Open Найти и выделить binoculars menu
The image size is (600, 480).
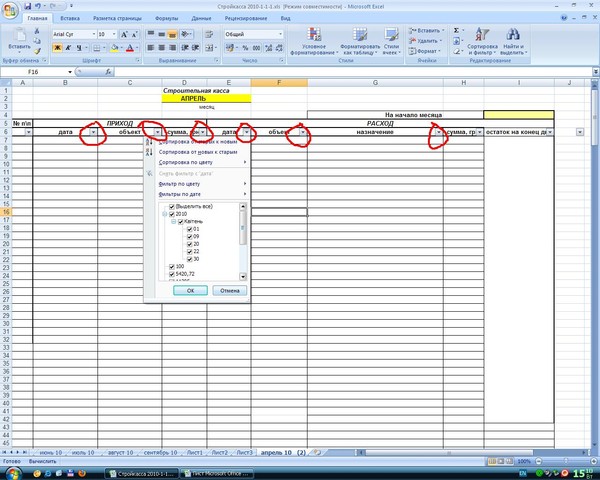(x=514, y=41)
